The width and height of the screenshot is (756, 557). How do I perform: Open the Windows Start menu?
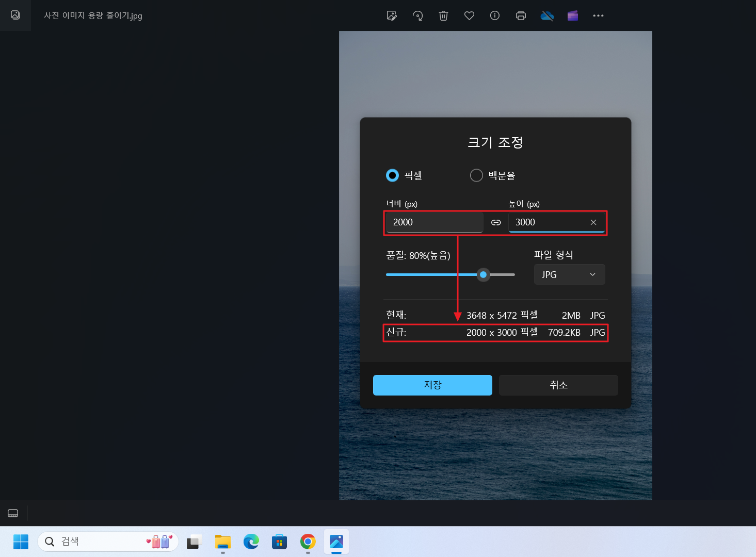[x=21, y=542]
